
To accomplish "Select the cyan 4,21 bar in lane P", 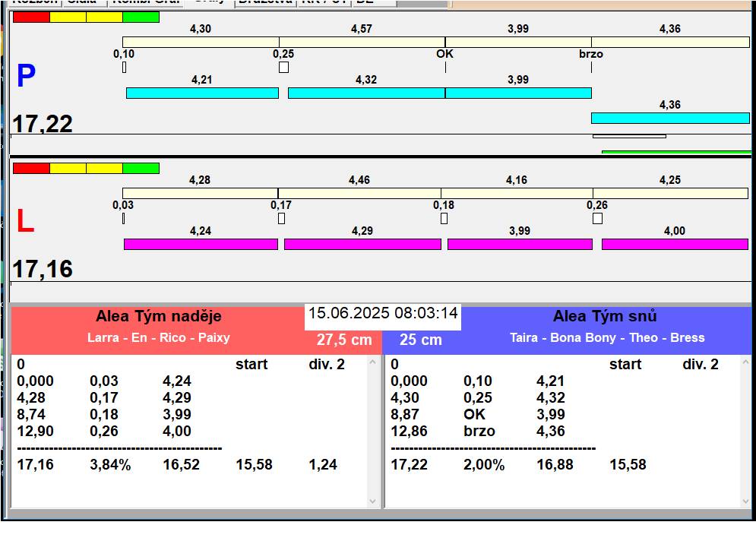I will (202, 93).
